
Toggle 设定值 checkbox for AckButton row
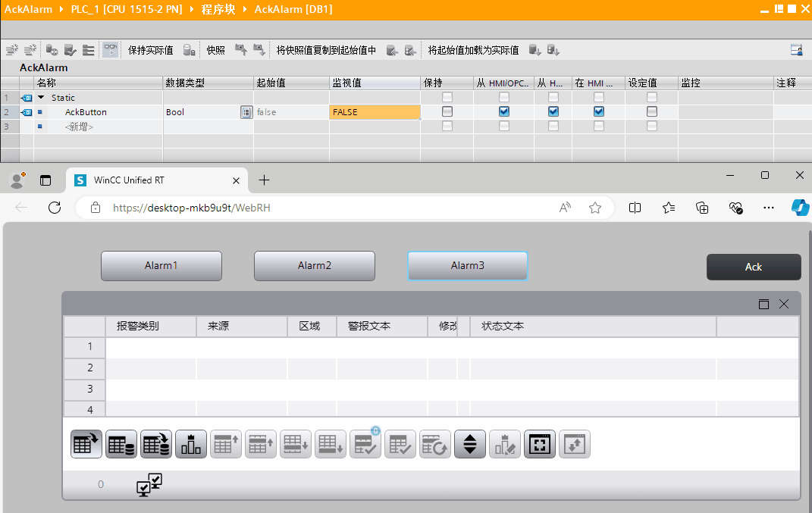tap(652, 112)
